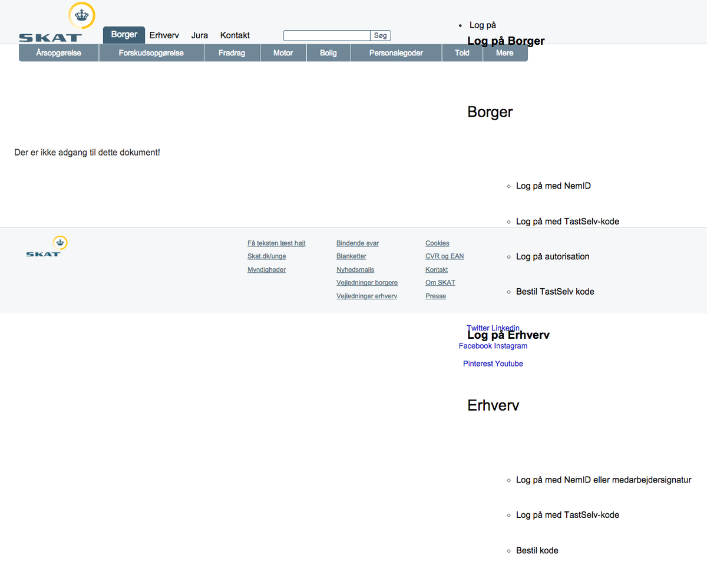Click the Log på bullet item at top

tap(483, 25)
